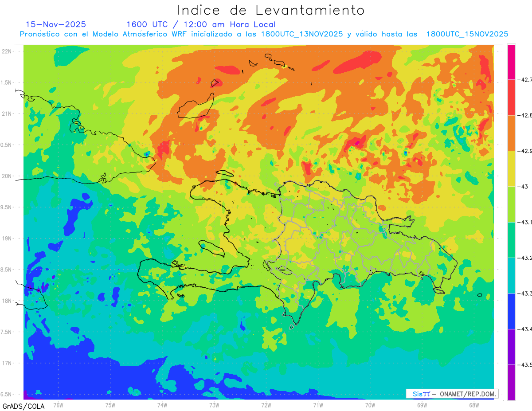
Task: Click the '-43.2' legend value
Action: [x=524, y=258]
